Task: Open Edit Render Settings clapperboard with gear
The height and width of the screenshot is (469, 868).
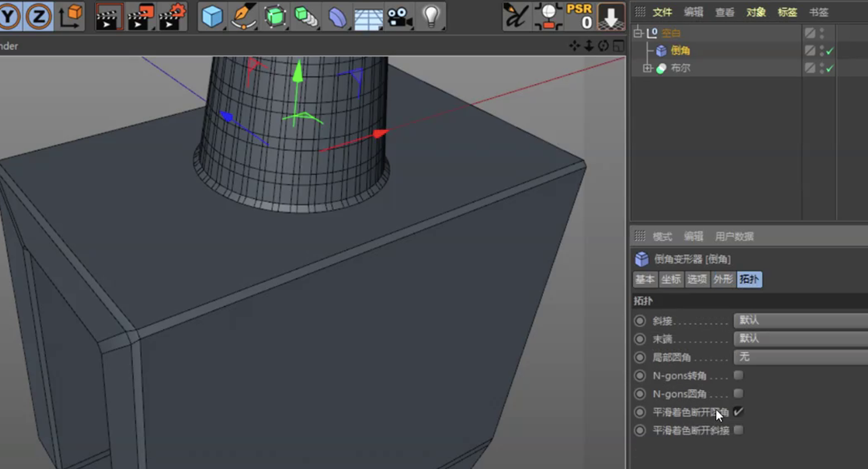Action: click(x=172, y=17)
